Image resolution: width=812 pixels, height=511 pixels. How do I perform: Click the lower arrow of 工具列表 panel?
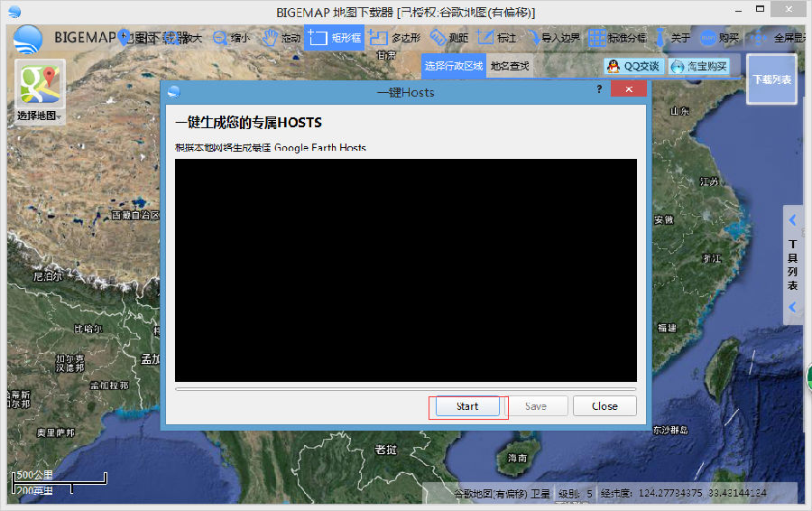(792, 307)
